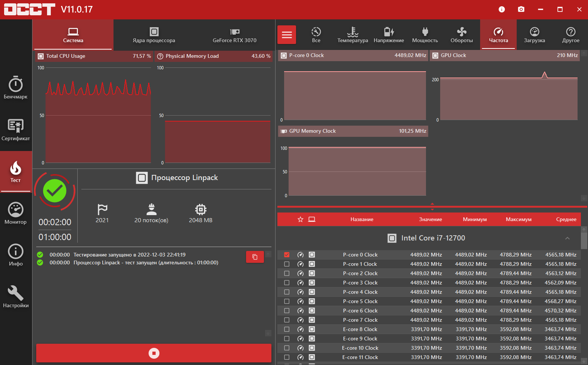Open the Сертификат section in sidebar
Image resolution: width=588 pixels, height=365 pixels.
(16, 130)
